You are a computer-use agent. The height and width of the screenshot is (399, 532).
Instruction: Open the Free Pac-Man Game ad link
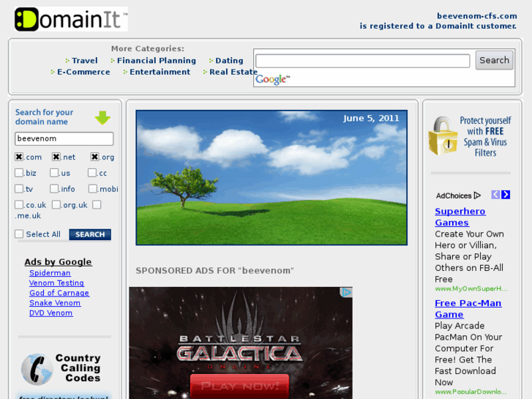[468, 309]
